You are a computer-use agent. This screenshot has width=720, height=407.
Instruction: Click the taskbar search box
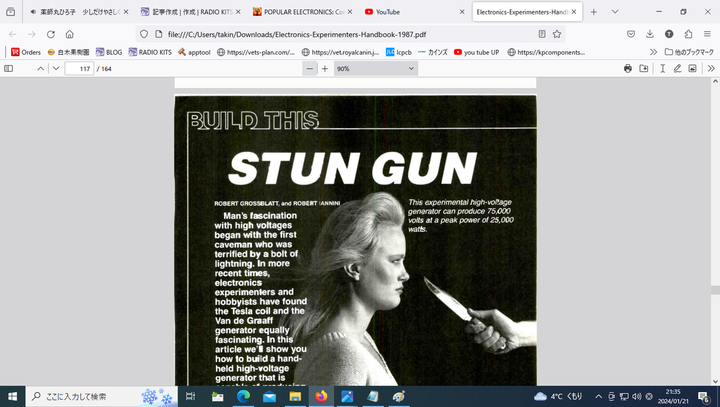click(x=102, y=396)
